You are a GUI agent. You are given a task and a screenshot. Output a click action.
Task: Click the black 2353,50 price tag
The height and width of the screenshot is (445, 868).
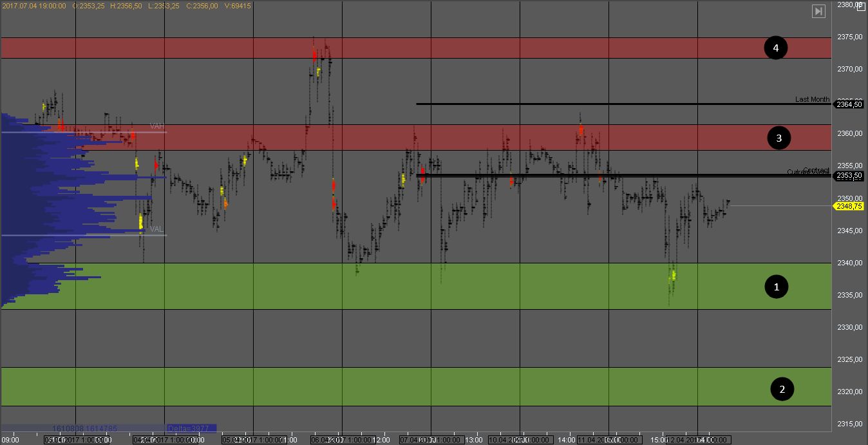[x=849, y=175]
